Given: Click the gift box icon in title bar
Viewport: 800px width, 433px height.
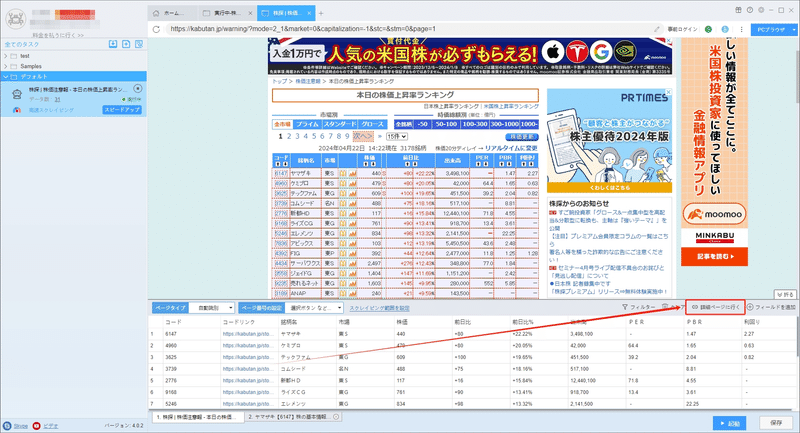Looking at the screenshot, I should (x=738, y=10).
